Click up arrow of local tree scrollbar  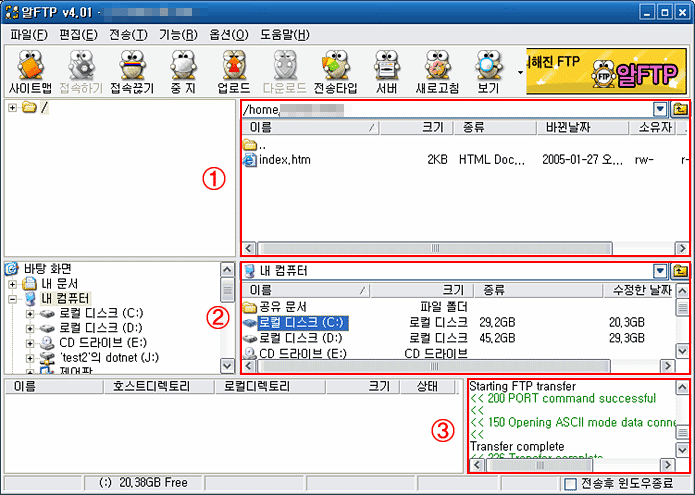click(x=227, y=269)
